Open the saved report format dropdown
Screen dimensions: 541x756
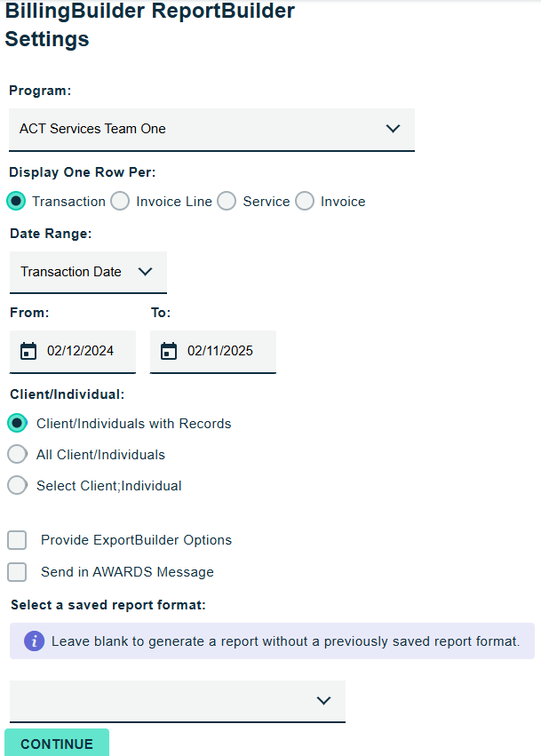[177, 701]
